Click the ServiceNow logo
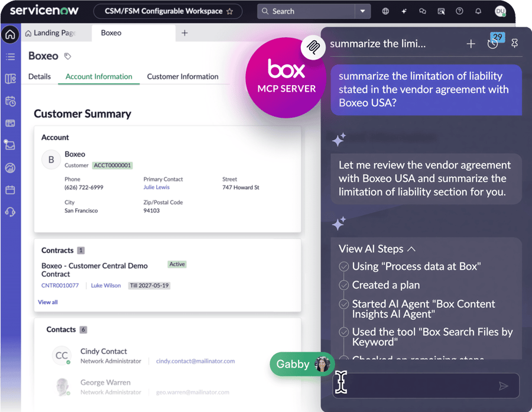This screenshot has height=412, width=532. (44, 11)
